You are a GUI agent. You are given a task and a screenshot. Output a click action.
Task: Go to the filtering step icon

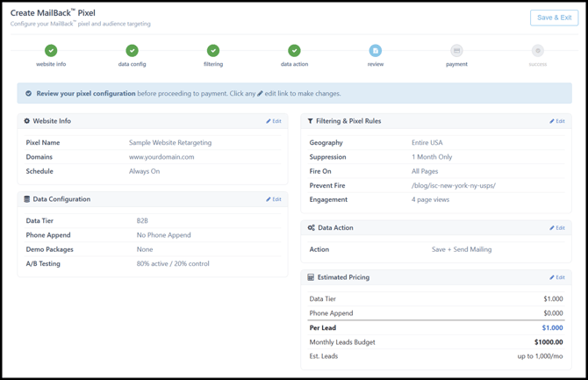click(213, 50)
